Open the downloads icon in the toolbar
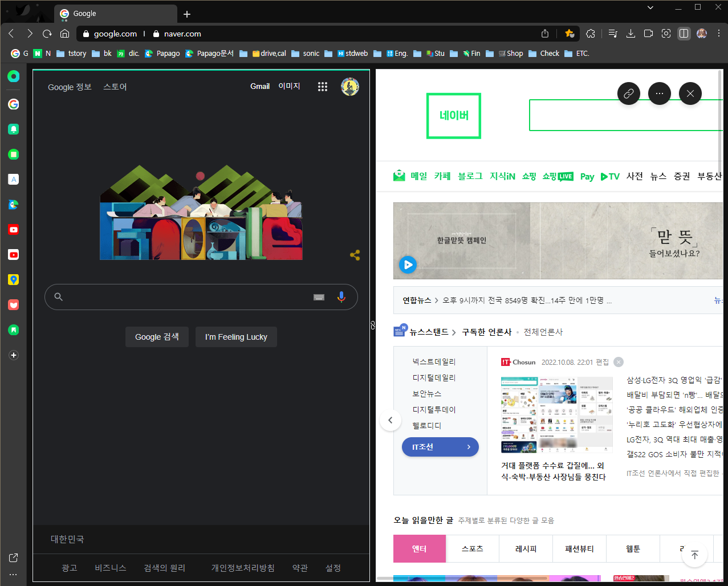This screenshot has height=586, width=728. click(631, 34)
